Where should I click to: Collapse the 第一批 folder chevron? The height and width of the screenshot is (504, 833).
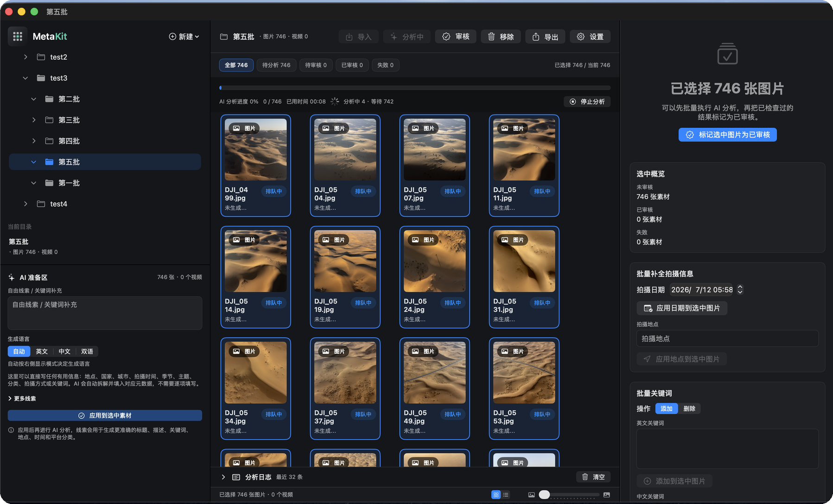pos(34,183)
